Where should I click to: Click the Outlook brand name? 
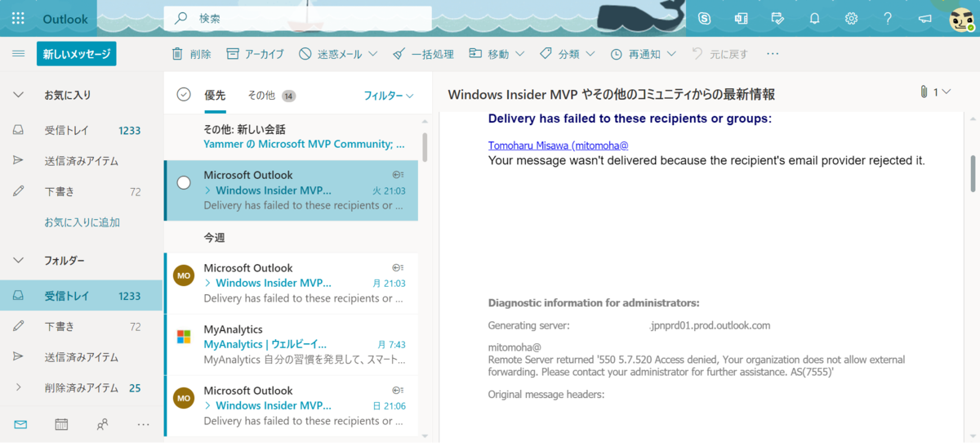(x=65, y=18)
